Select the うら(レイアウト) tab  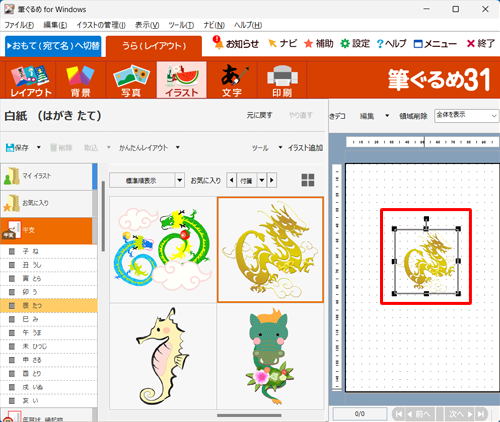click(x=154, y=46)
